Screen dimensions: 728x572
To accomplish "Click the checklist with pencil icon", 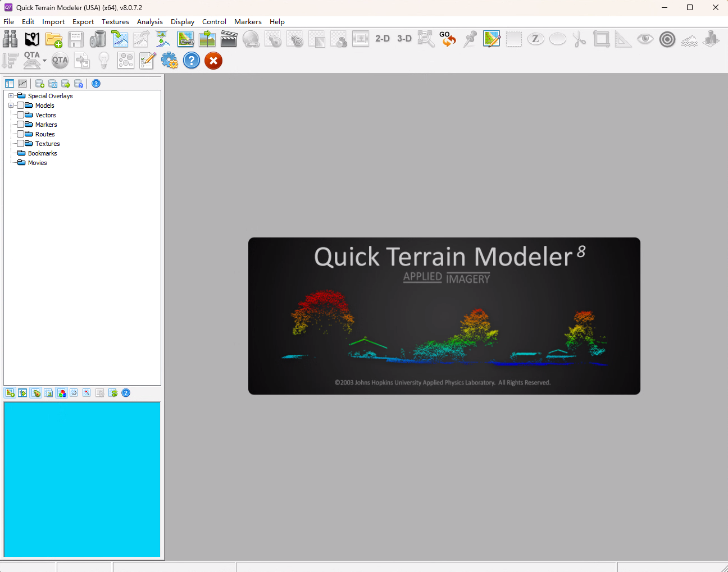I will (147, 61).
